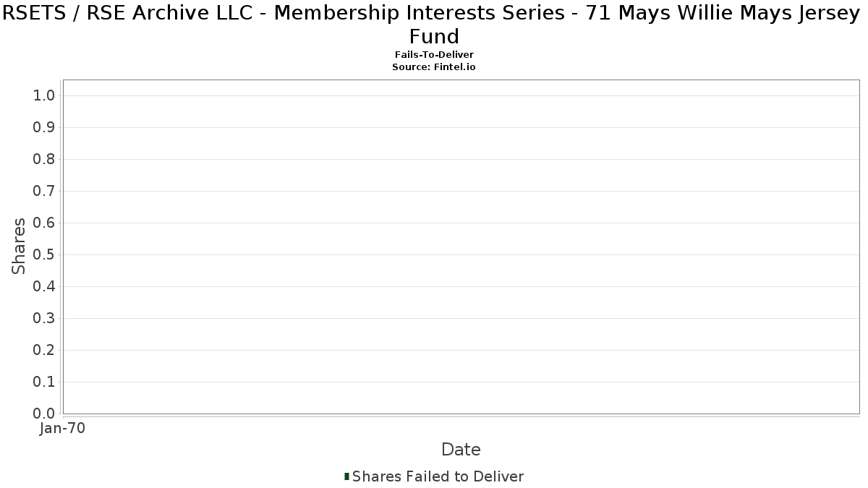Select the 0.2 y-axis tick label
Viewport: 868px width, 488px height.
[x=45, y=351]
